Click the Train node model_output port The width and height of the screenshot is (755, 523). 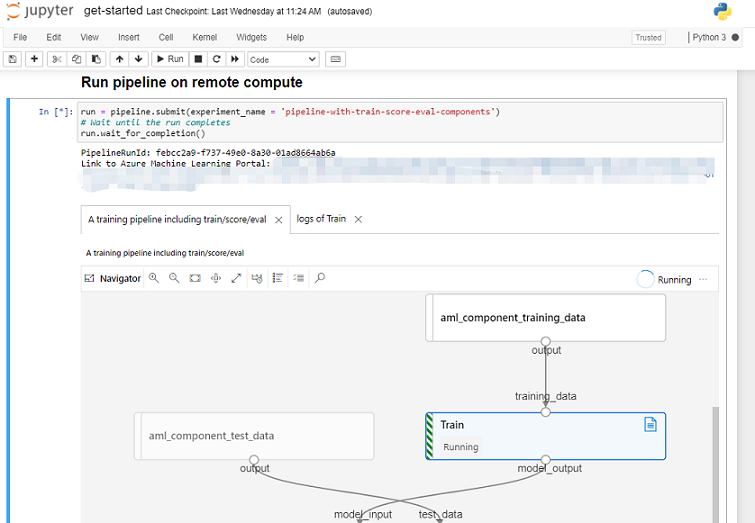coord(546,459)
